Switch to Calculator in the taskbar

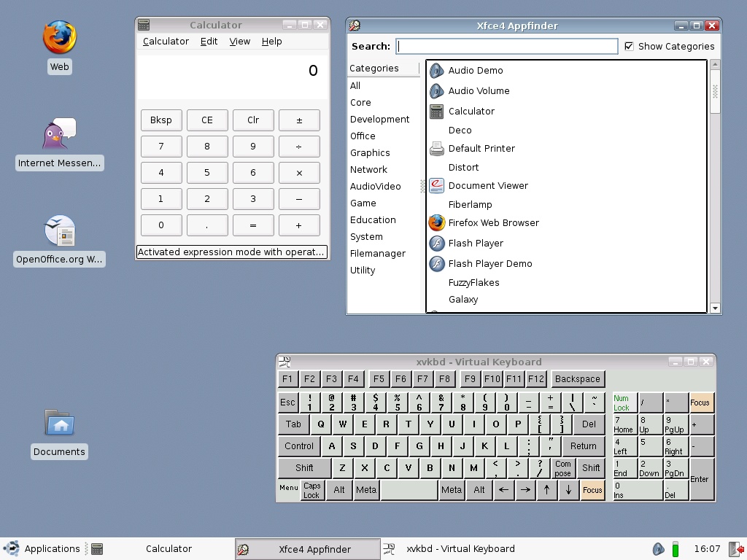click(x=160, y=549)
